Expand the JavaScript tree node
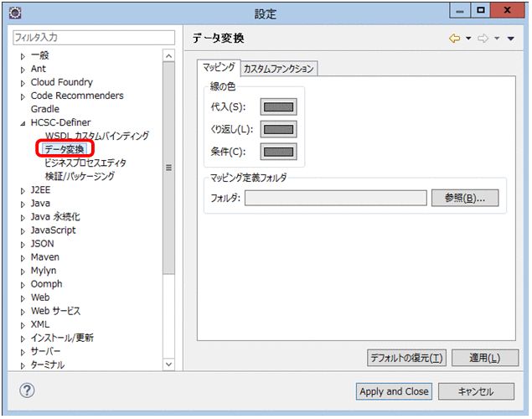532x419 pixels. 23,231
